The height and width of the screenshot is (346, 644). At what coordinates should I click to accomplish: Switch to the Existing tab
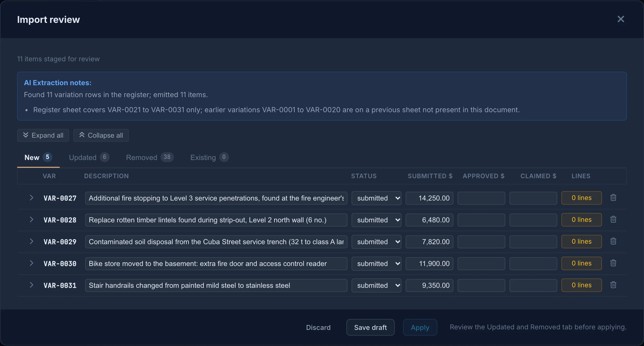coord(209,157)
